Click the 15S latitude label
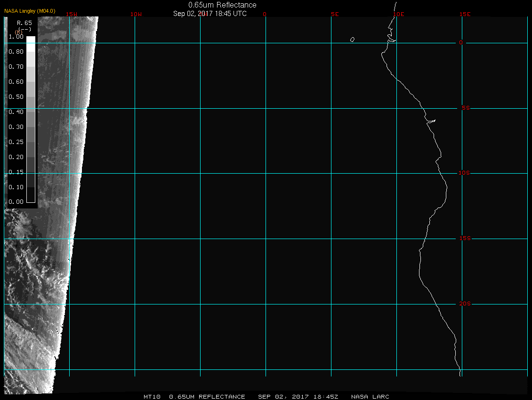The width and height of the screenshot is (532, 400). click(464, 239)
